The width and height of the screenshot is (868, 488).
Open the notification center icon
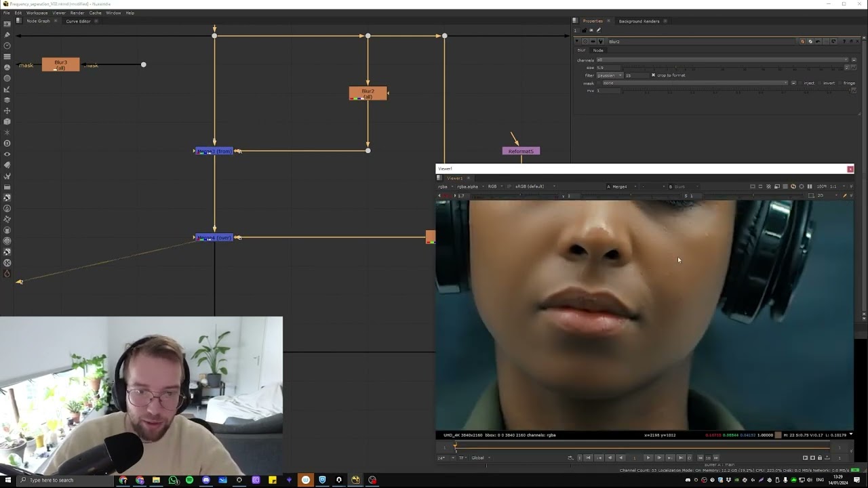point(857,480)
